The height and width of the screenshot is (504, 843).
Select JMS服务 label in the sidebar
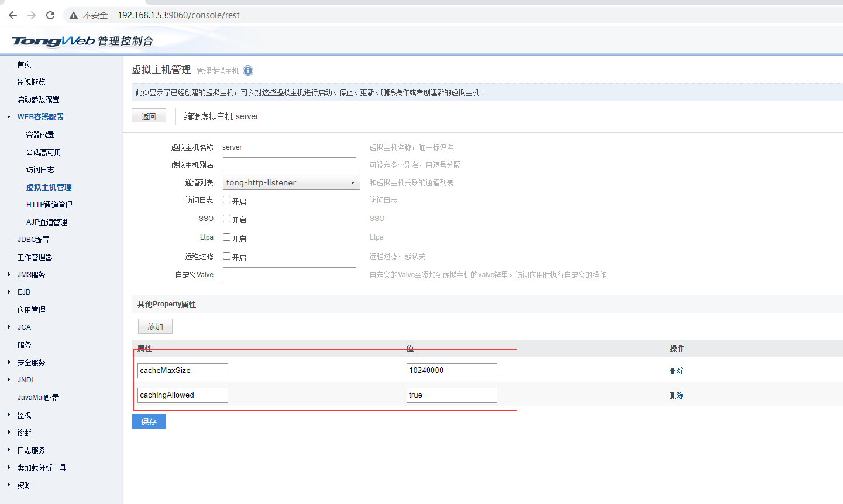pos(31,275)
